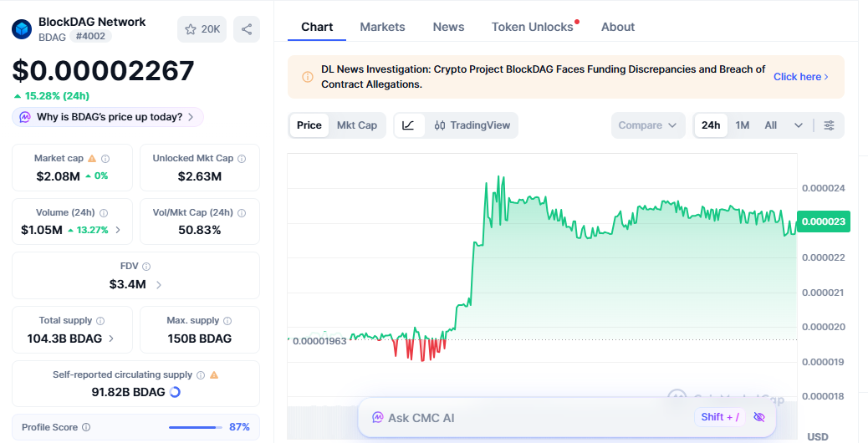The image size is (868, 443).
Task: Click the $2.63M unlocked market cap value
Action: [x=200, y=176]
